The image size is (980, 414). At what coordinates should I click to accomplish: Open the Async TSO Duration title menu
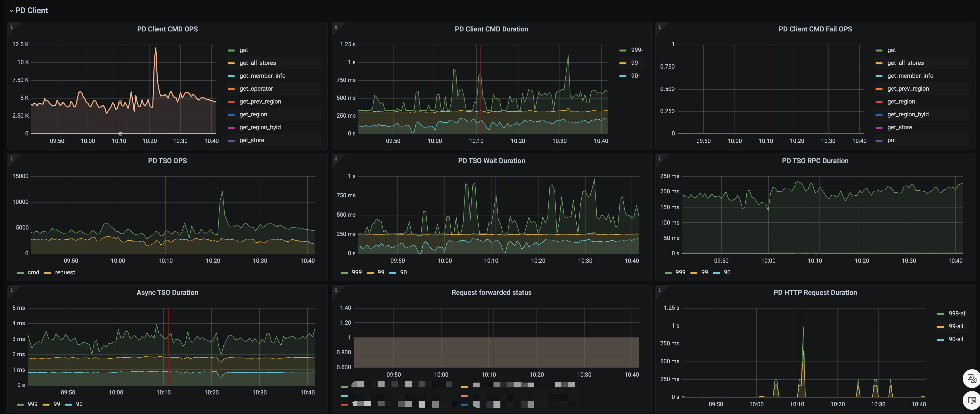(167, 293)
